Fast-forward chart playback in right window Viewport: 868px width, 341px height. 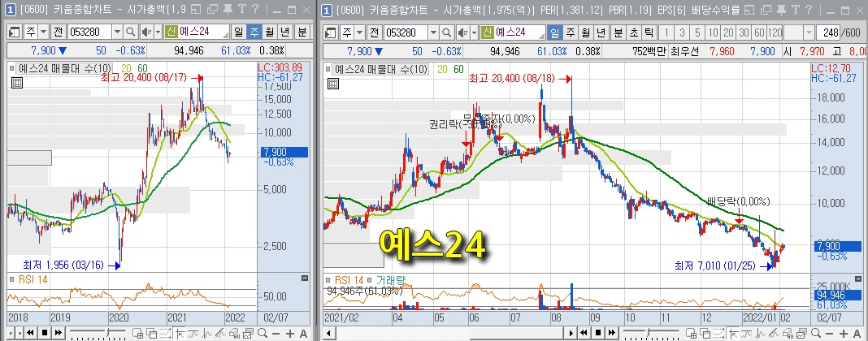pos(610,333)
